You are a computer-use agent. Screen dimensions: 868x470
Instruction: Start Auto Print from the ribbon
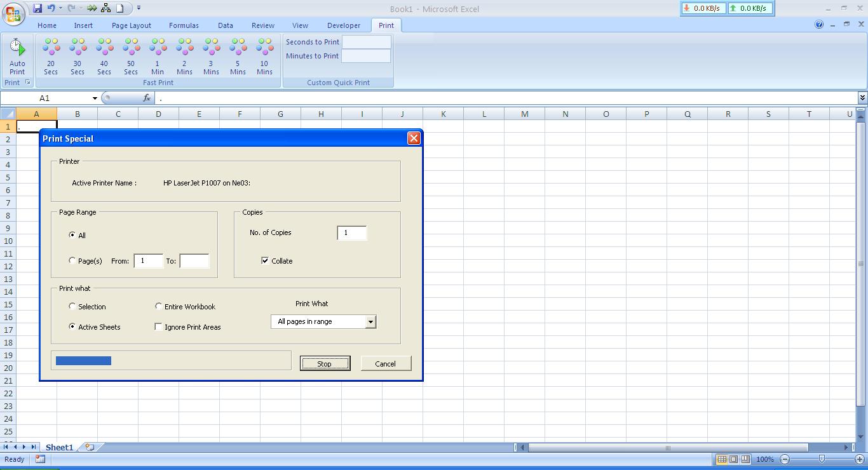tap(17, 57)
